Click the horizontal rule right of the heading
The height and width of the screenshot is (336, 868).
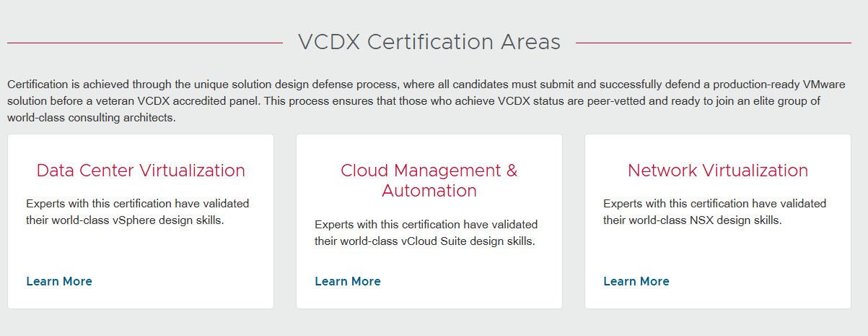point(713,43)
